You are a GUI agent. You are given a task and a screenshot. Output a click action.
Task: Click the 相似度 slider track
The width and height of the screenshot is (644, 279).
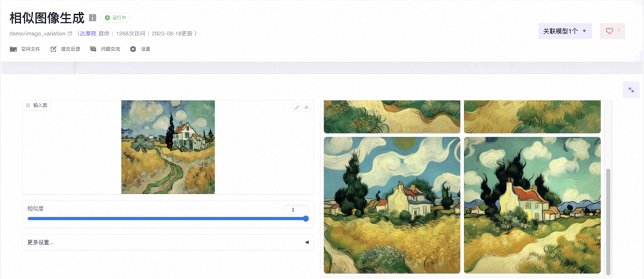166,218
